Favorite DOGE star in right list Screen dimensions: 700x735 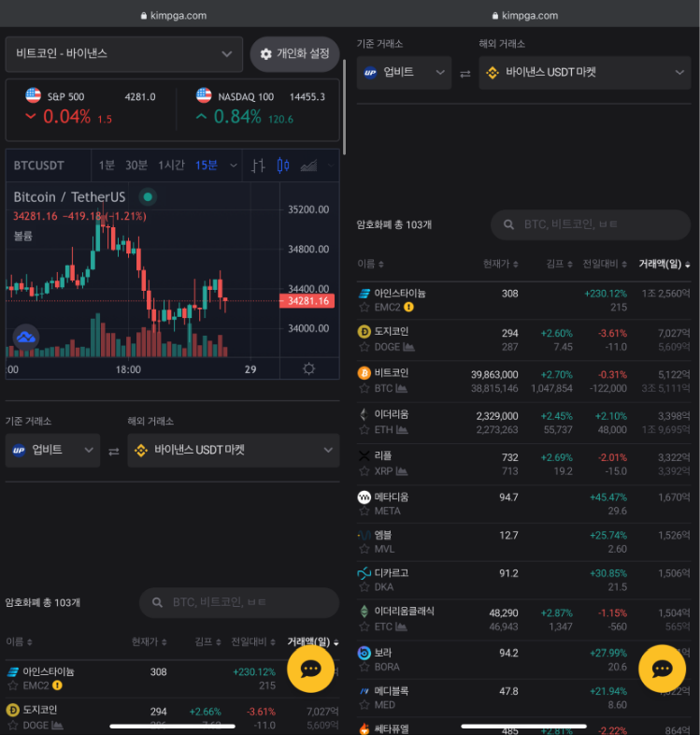click(x=364, y=347)
